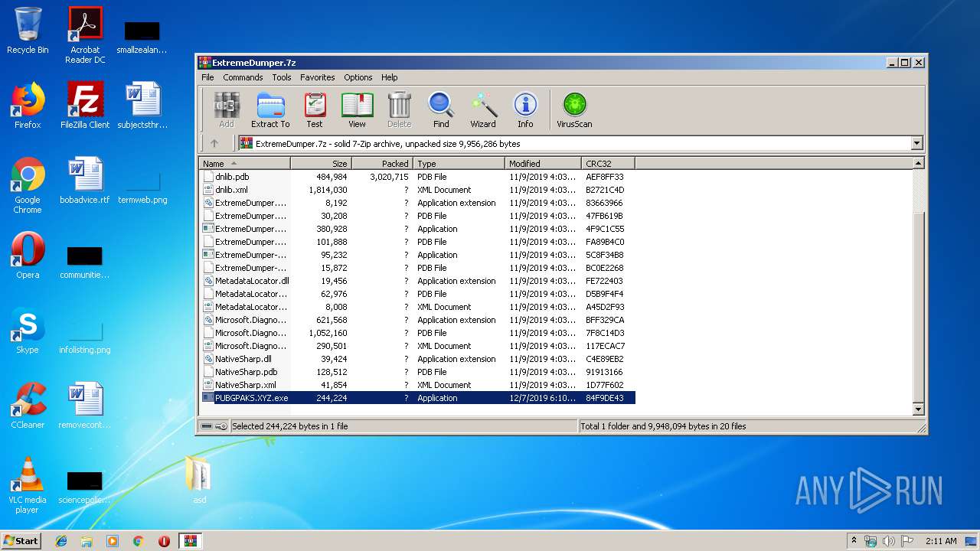Select the file with CRC32 7F8C14D3
The image size is (980, 551).
pyautogui.click(x=417, y=333)
